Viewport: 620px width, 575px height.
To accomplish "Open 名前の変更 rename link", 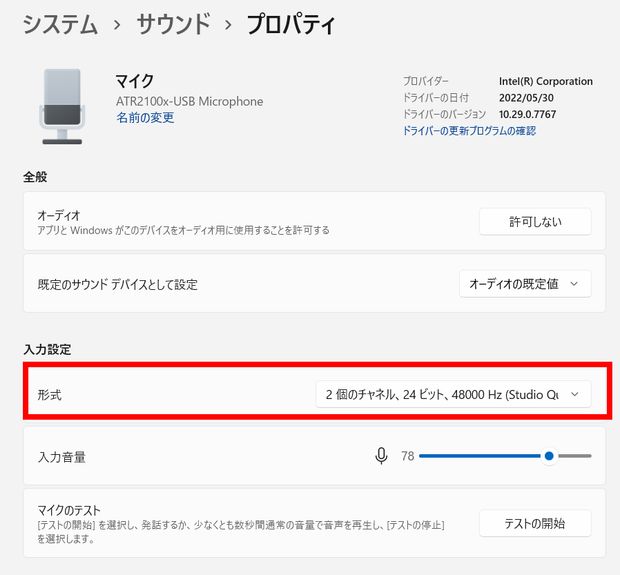I will 145,117.
